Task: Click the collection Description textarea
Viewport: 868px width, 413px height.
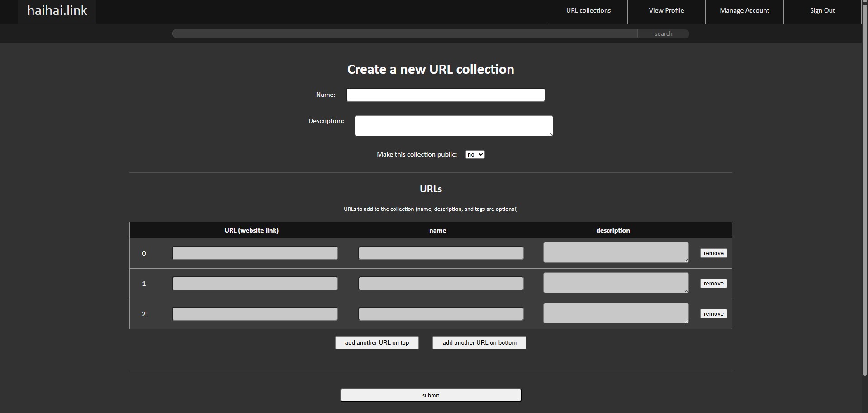Action: (453, 126)
